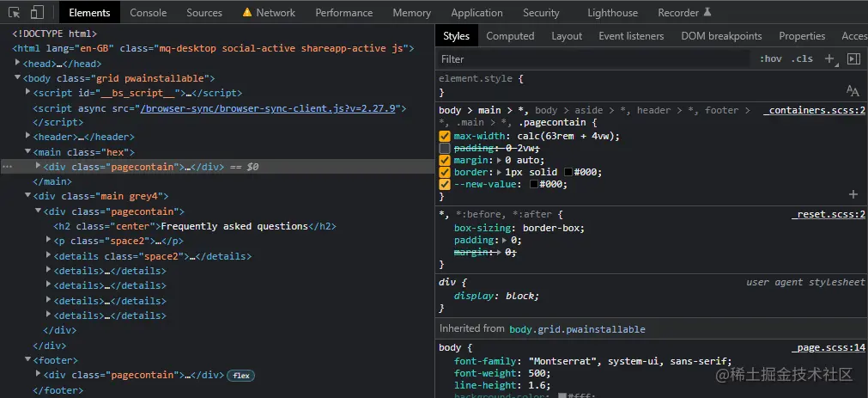
Task: Open the Security tab
Action: [x=541, y=12]
